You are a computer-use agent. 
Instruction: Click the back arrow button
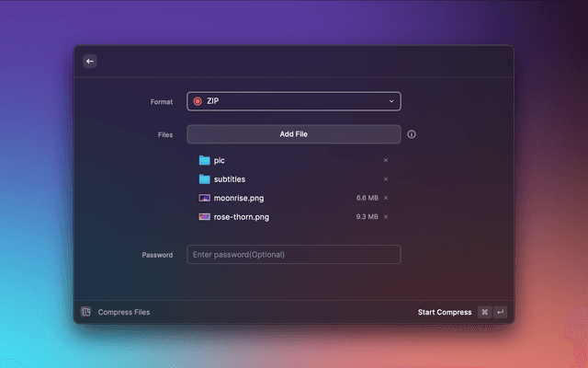(89, 61)
